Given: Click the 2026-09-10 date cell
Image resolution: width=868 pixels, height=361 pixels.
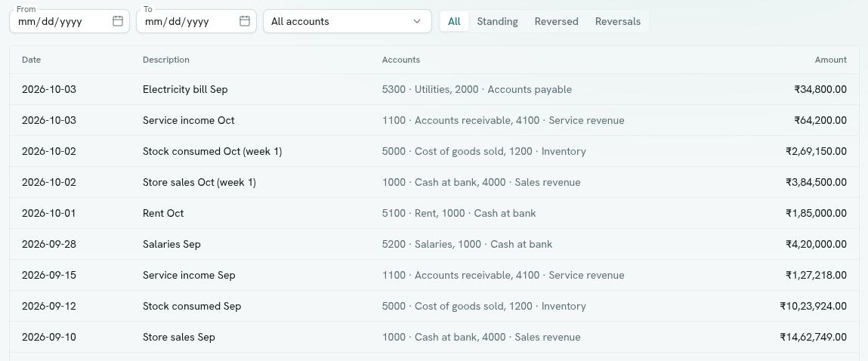Looking at the screenshot, I should [x=49, y=337].
